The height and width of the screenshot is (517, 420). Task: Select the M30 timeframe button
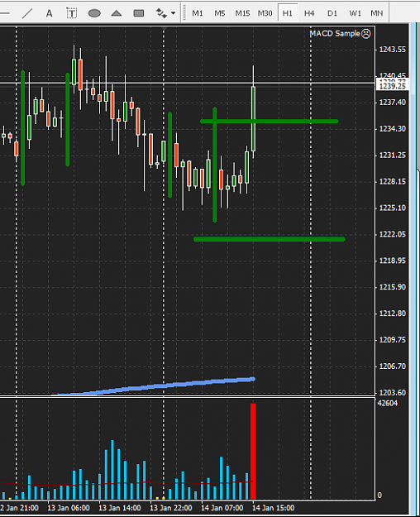coord(265,13)
